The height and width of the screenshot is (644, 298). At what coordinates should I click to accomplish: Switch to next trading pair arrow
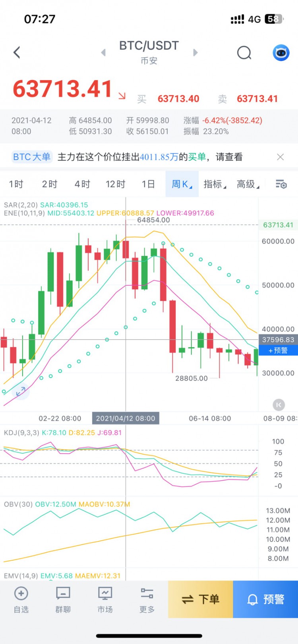coord(195,52)
